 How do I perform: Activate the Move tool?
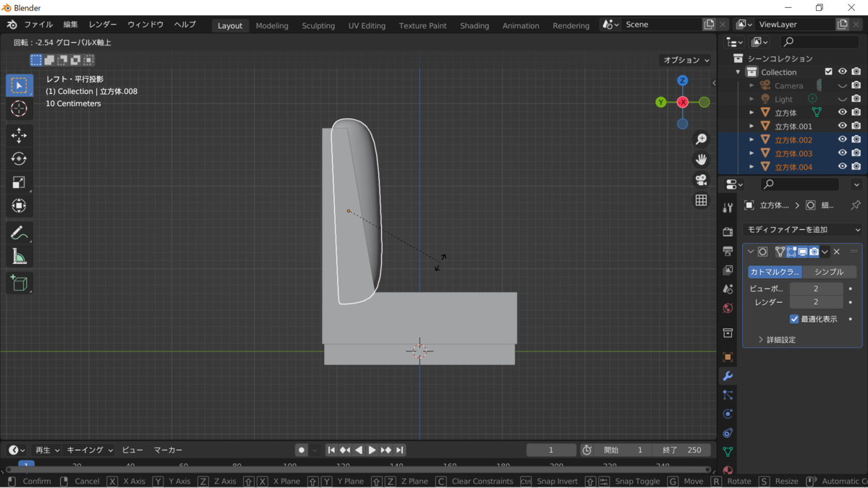click(x=20, y=136)
